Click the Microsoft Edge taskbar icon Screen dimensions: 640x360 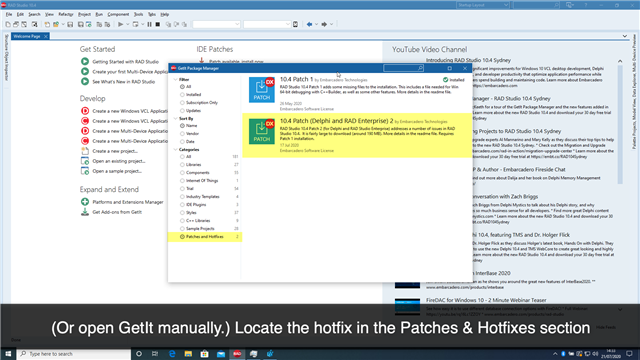tap(172, 354)
